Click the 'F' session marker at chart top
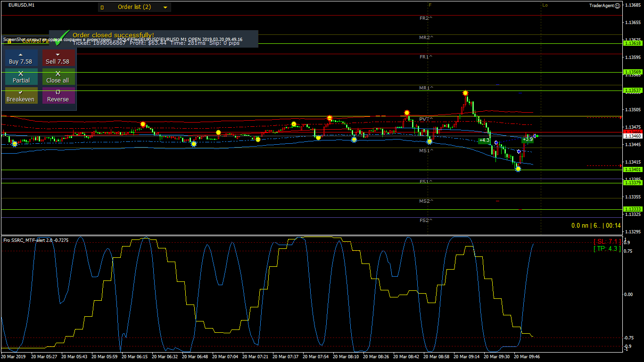 pyautogui.click(x=429, y=5)
